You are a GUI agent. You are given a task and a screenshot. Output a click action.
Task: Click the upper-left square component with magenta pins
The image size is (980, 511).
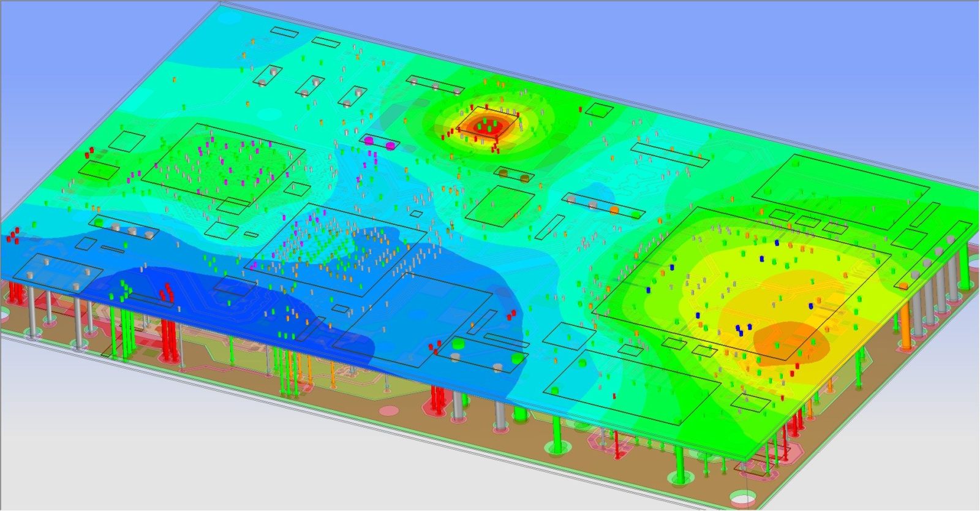coord(224,164)
